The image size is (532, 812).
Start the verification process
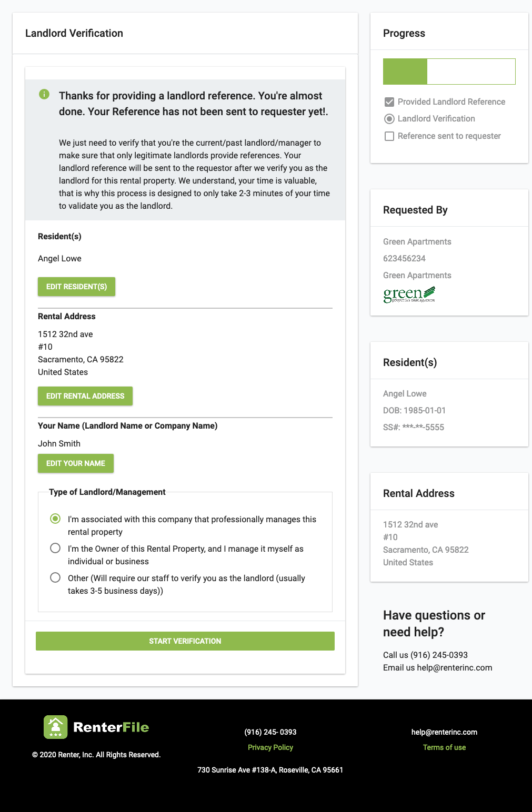click(x=185, y=641)
